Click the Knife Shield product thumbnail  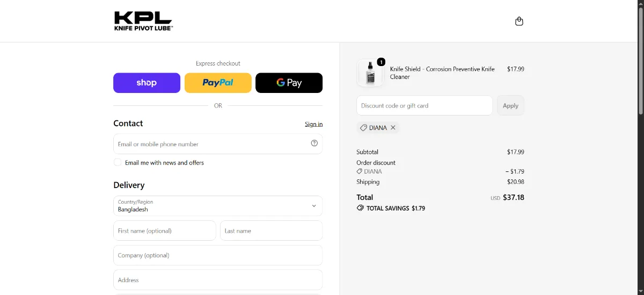point(370,73)
